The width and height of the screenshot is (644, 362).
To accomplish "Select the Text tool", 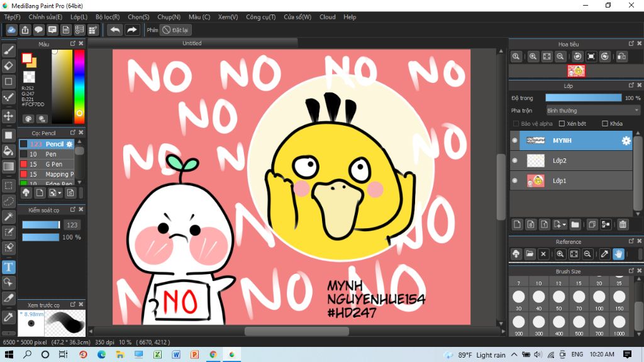I will point(9,267).
